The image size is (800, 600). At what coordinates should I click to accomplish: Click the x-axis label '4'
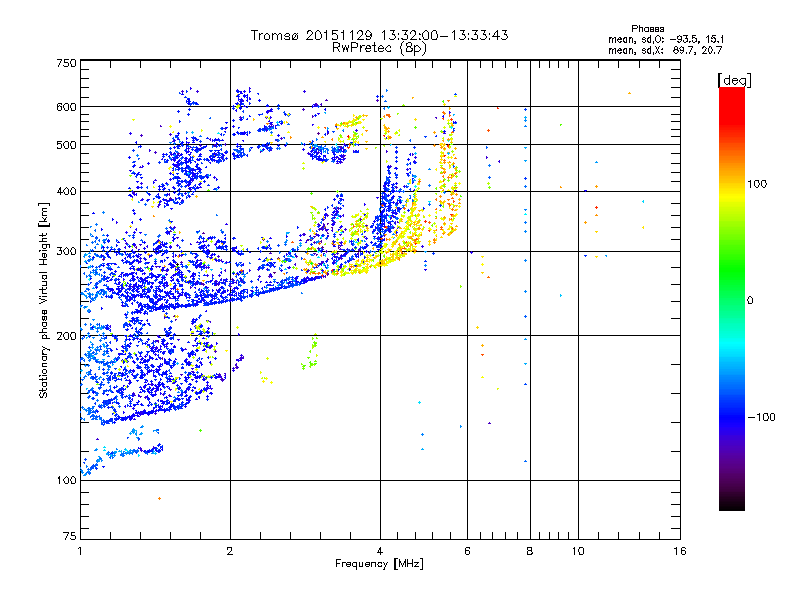[x=380, y=551]
